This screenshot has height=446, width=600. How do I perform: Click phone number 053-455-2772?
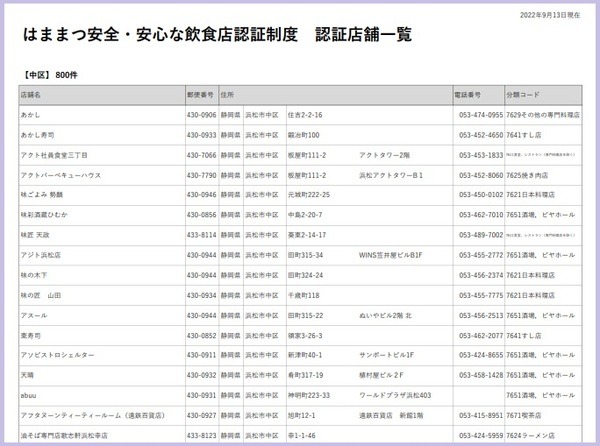(x=481, y=255)
